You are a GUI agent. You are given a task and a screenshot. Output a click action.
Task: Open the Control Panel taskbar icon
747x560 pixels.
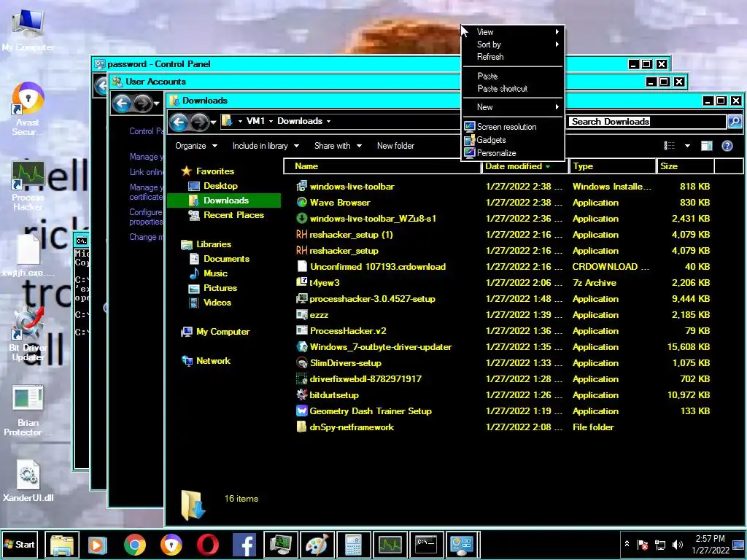(x=462, y=545)
